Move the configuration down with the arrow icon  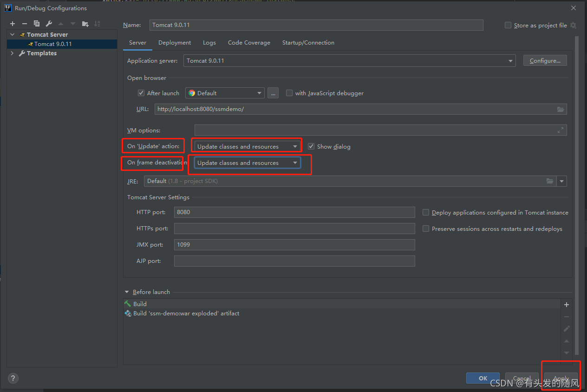73,24
